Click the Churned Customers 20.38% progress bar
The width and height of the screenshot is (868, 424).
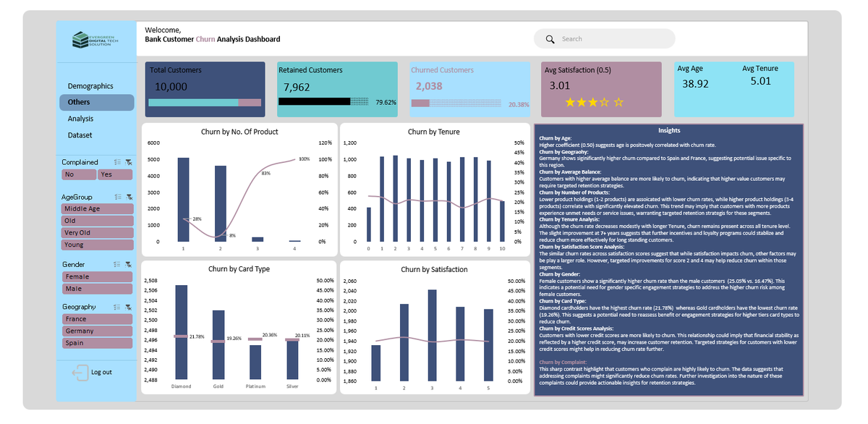coord(458,103)
